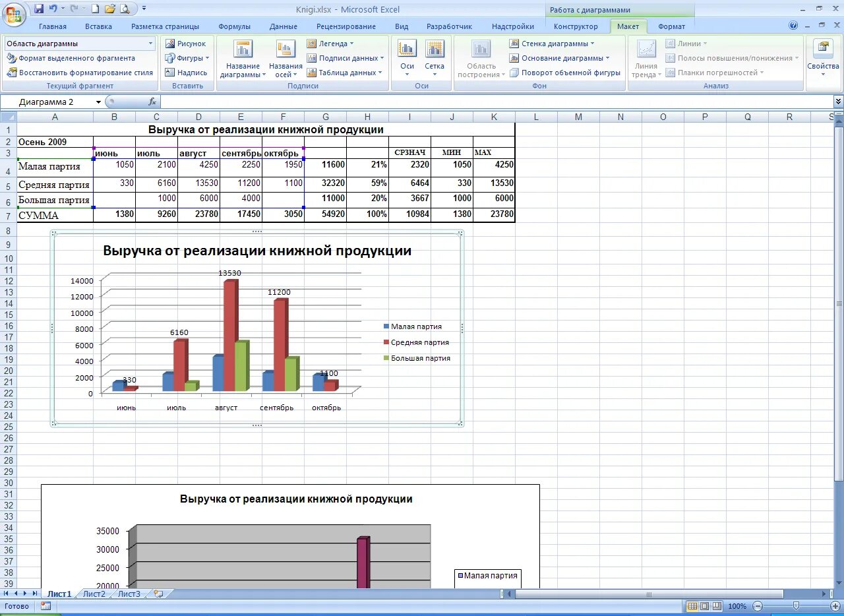Open Основание диаграммы chart floor dropdown
The width and height of the screenshot is (844, 616).
(560, 58)
